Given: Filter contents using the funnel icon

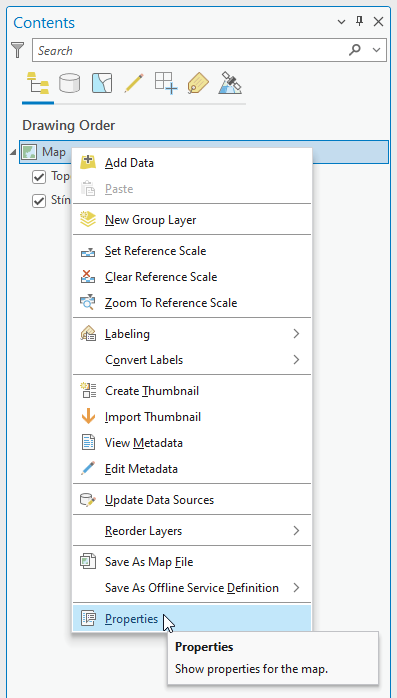Looking at the screenshot, I should coord(17,50).
